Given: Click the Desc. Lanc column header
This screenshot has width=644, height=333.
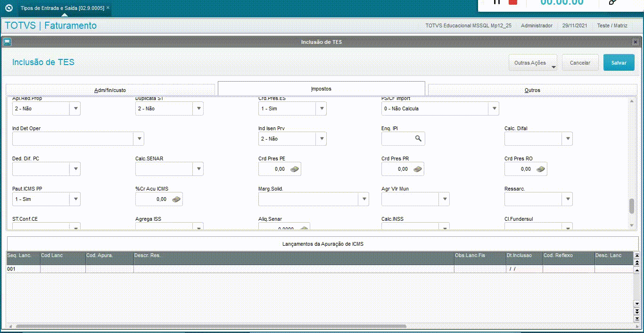Looking at the screenshot, I should point(613,258).
